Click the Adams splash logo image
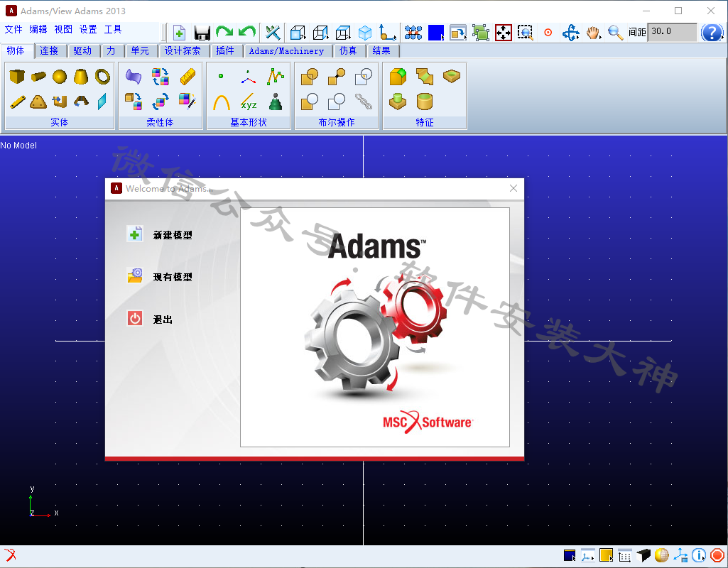Viewport: 728px width, 568px height. (x=375, y=327)
